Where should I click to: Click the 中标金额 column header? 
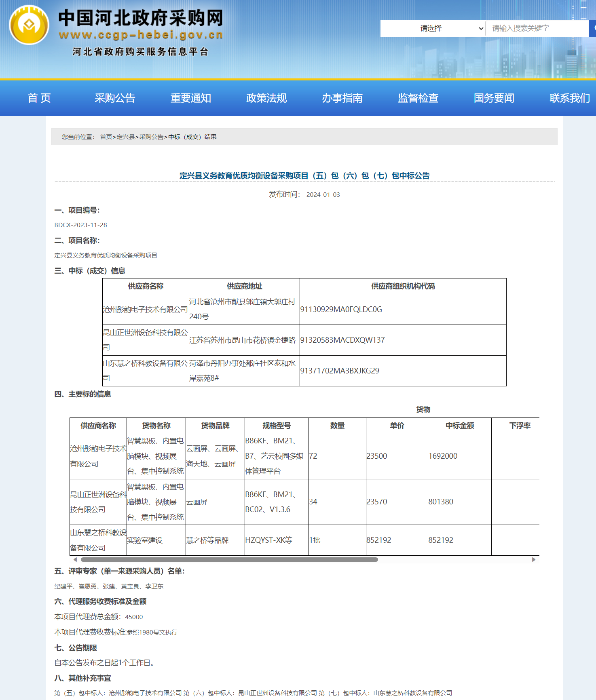pyautogui.click(x=460, y=426)
